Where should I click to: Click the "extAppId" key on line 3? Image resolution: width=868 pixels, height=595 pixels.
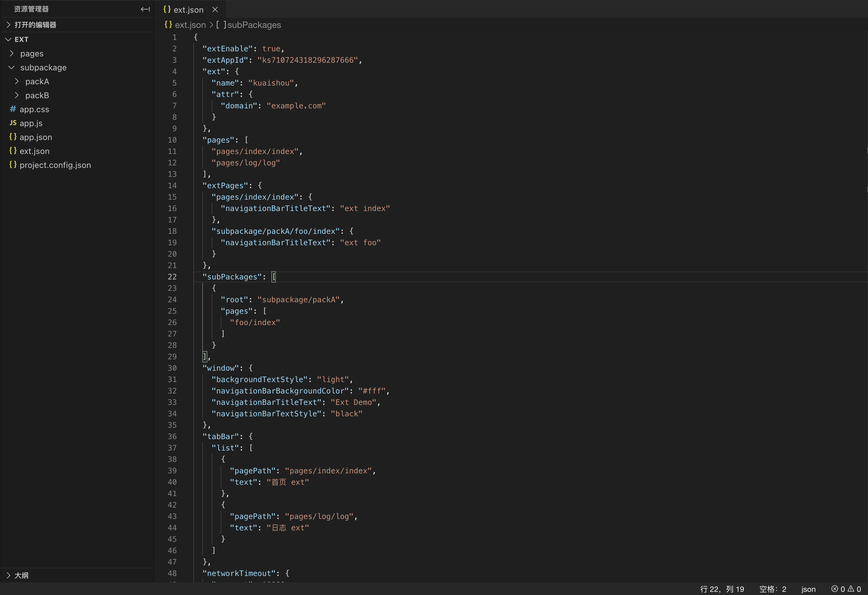coord(225,60)
